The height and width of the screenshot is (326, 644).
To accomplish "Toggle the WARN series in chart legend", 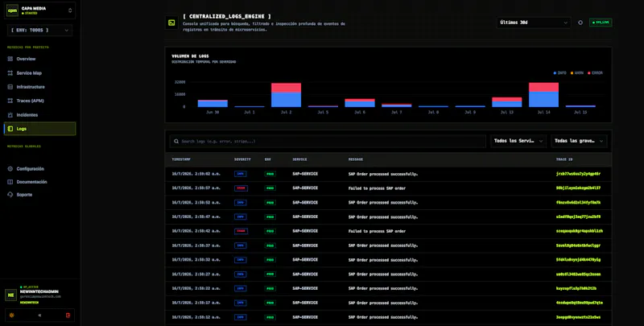I will pos(577,73).
